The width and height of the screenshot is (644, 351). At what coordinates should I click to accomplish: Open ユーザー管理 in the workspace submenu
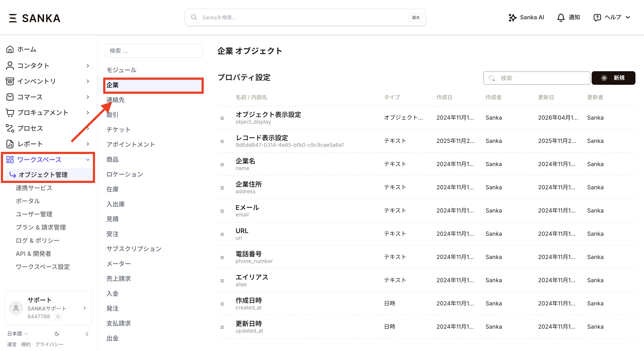(34, 214)
